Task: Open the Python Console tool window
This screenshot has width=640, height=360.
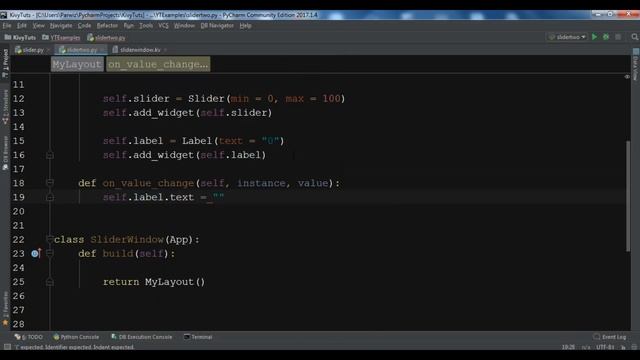Action: pyautogui.click(x=76, y=337)
